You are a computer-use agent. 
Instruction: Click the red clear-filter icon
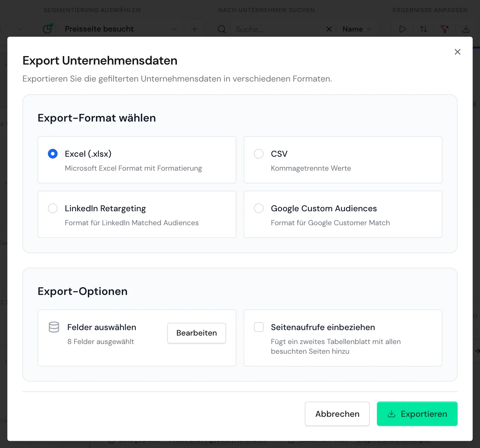pos(445,29)
